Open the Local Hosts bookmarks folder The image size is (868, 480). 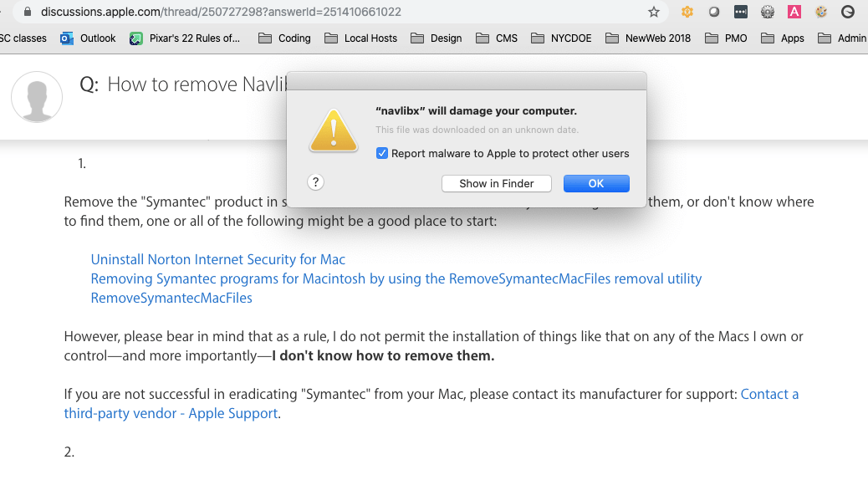[x=361, y=38]
